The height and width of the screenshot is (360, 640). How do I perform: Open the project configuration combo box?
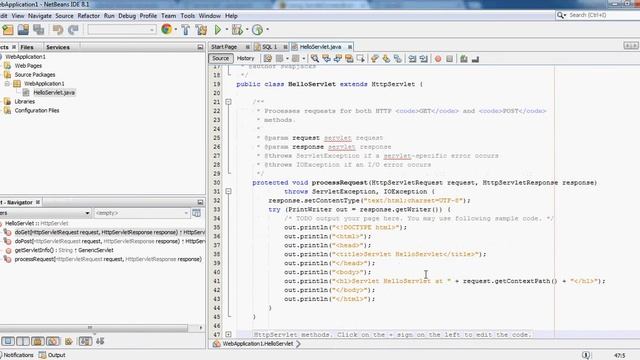click(x=122, y=29)
